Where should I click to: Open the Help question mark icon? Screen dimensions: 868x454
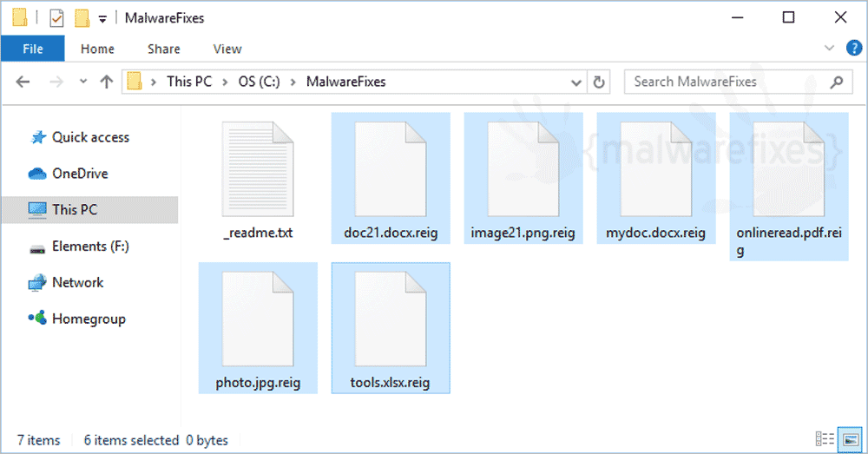pos(853,48)
